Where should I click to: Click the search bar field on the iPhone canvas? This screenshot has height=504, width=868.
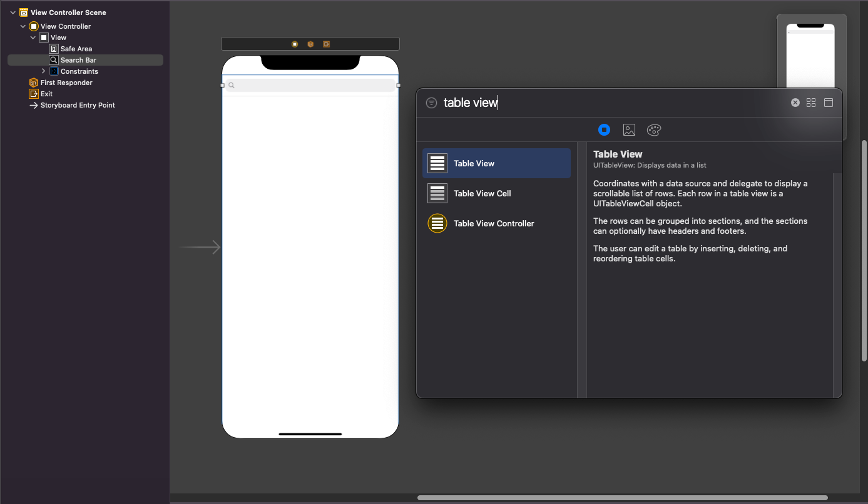click(310, 85)
